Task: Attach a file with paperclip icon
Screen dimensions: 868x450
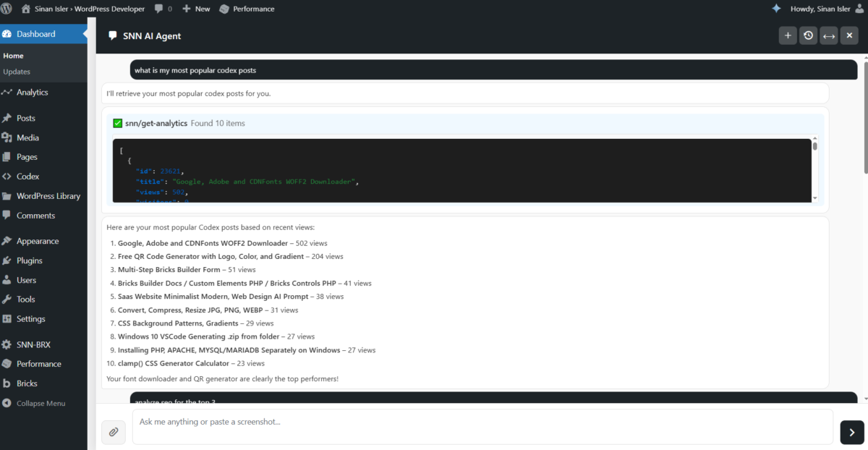Action: point(114,432)
